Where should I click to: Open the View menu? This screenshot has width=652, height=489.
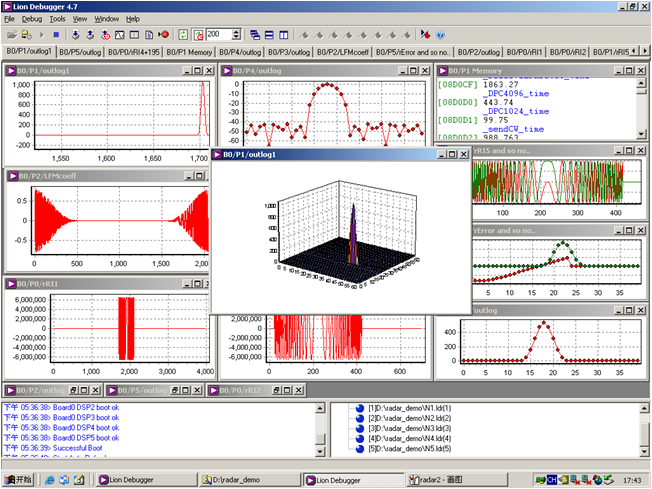(x=80, y=19)
